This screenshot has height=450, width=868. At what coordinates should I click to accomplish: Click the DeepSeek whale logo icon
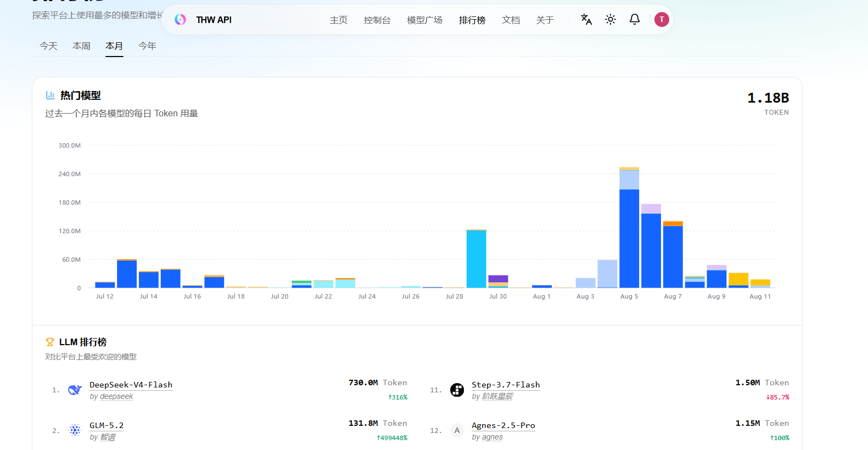(x=75, y=390)
